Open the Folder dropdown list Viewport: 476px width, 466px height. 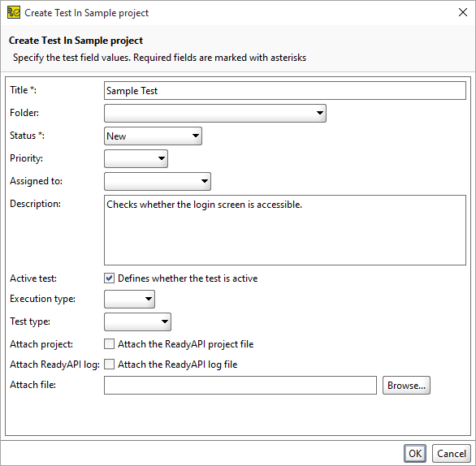[215, 113]
